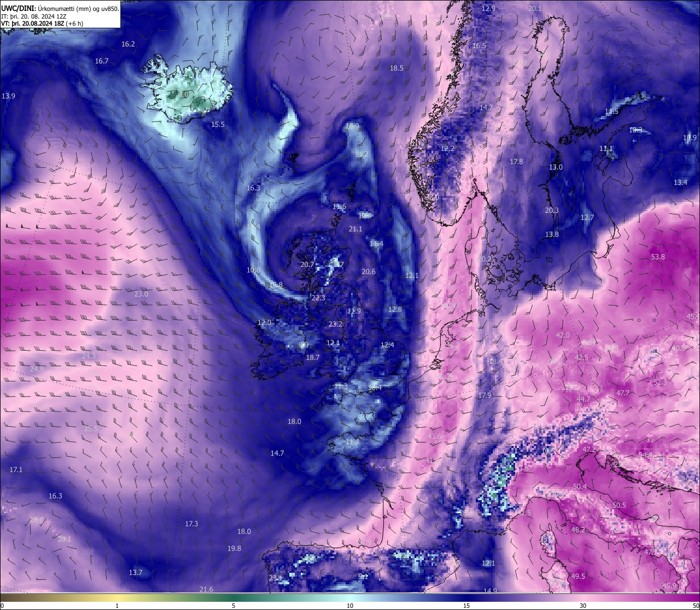Click the 21.1 value north of Scotland
This screenshot has width=700, height=610.
[355, 229]
